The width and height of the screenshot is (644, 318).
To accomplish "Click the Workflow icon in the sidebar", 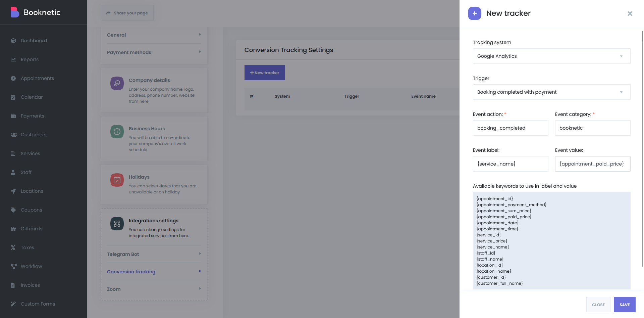I will point(13,266).
